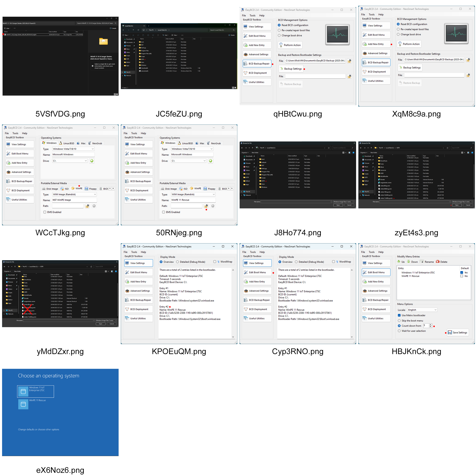Tick default checkbox for WinPE 11 Rescue entry
Viewport: 476px width, 476px height.
461,276
